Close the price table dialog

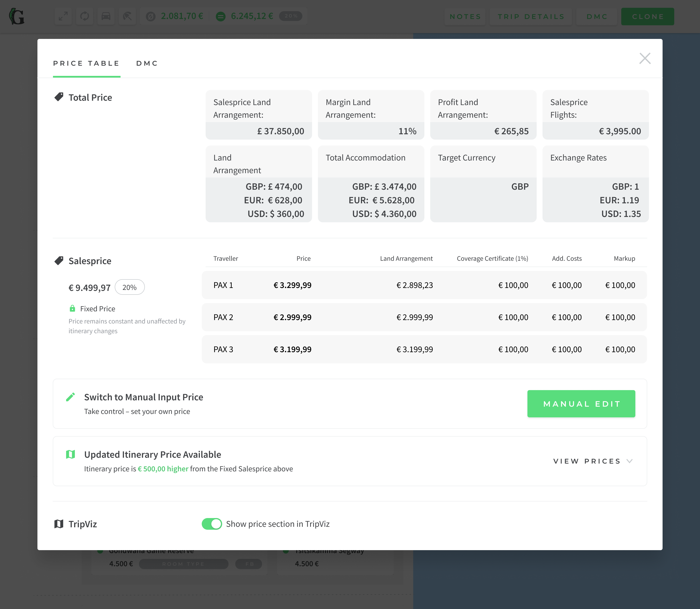click(x=645, y=58)
